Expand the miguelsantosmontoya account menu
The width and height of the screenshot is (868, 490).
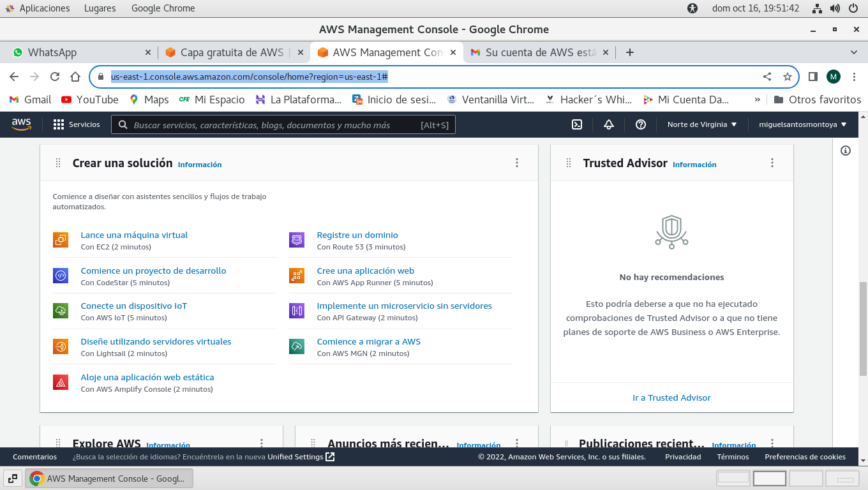[802, 124]
